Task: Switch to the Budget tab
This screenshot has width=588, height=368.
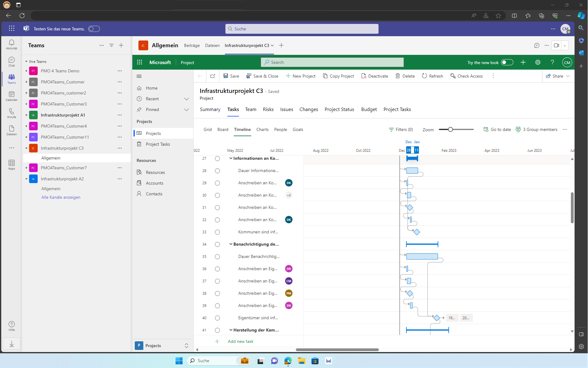Action: [x=369, y=109]
